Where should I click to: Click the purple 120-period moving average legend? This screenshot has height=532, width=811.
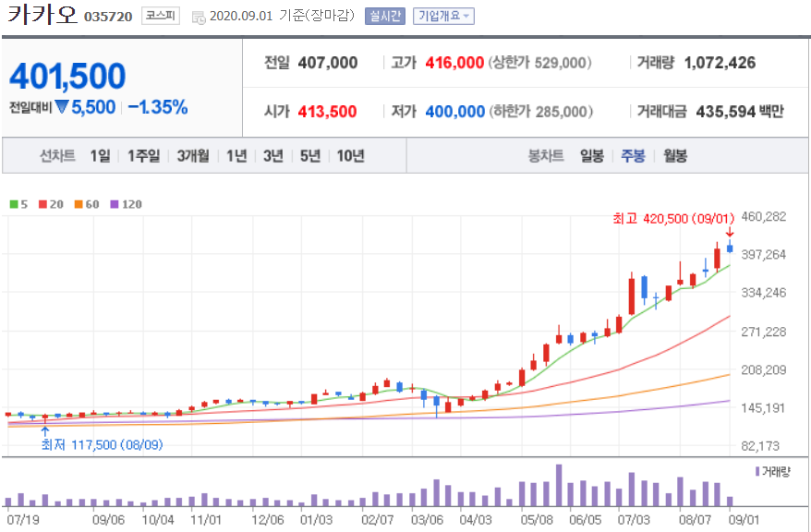pyautogui.click(x=126, y=204)
